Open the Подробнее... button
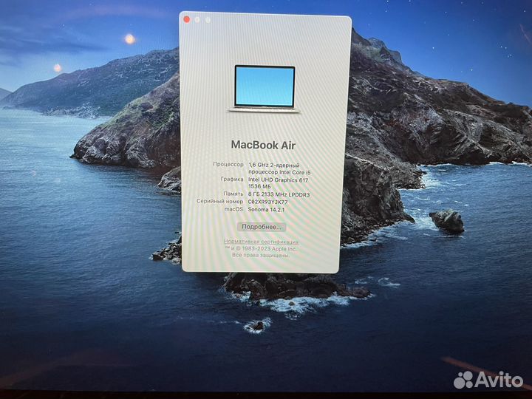The height and width of the screenshot is (399, 532). 262,227
